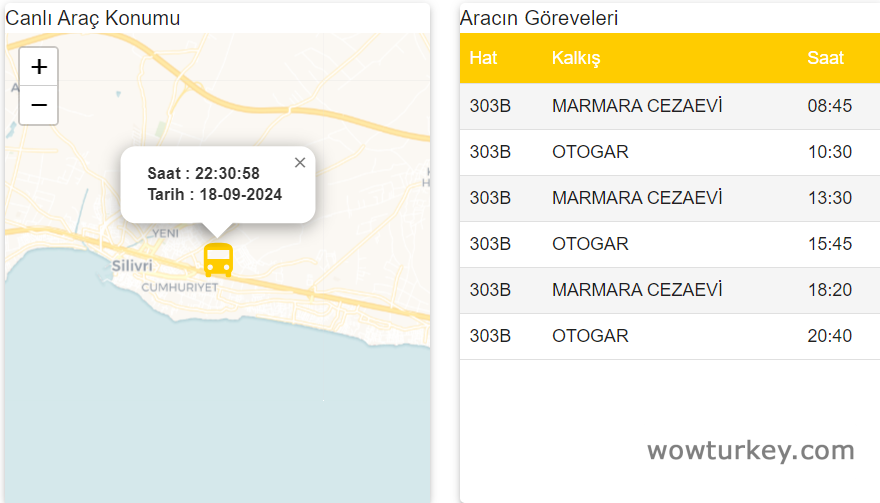The height and width of the screenshot is (503, 880).
Task: Click the Saat column header
Action: click(x=825, y=58)
